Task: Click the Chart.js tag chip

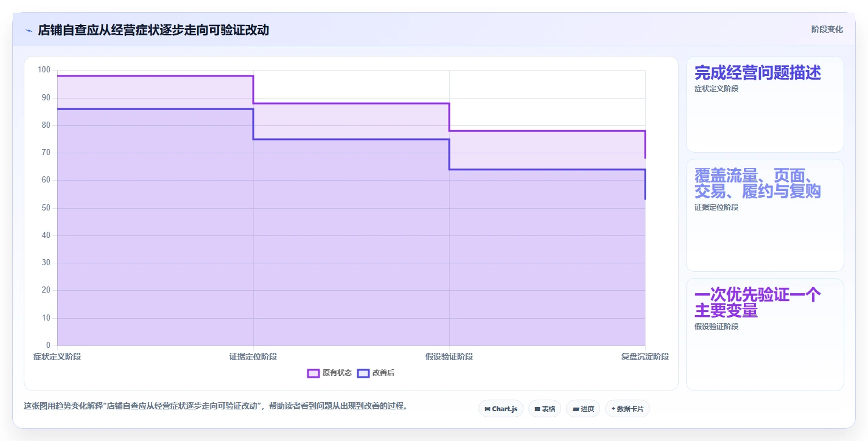Action: click(x=501, y=409)
